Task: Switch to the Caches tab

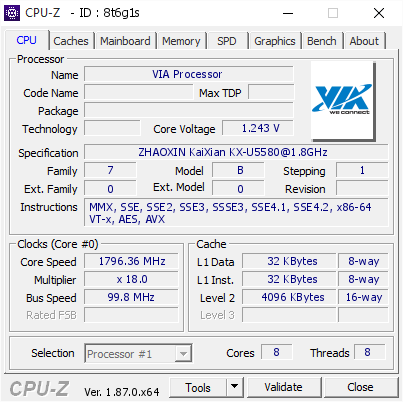Action: 71,41
